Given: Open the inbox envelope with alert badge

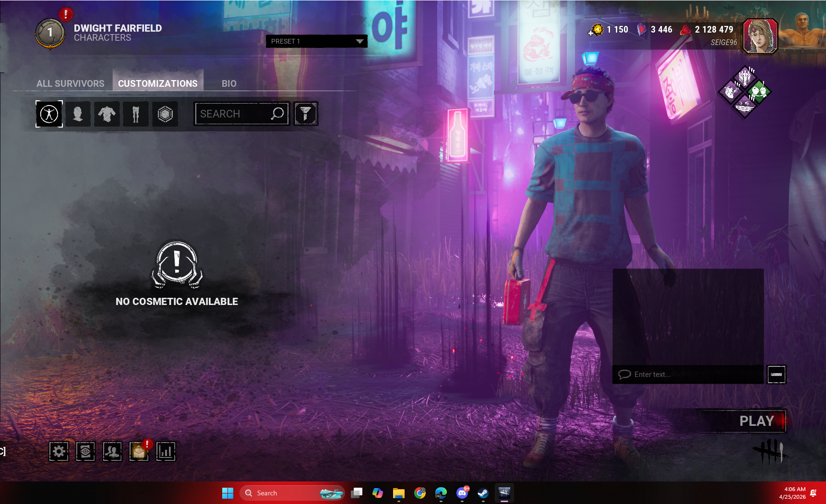Looking at the screenshot, I should (139, 451).
